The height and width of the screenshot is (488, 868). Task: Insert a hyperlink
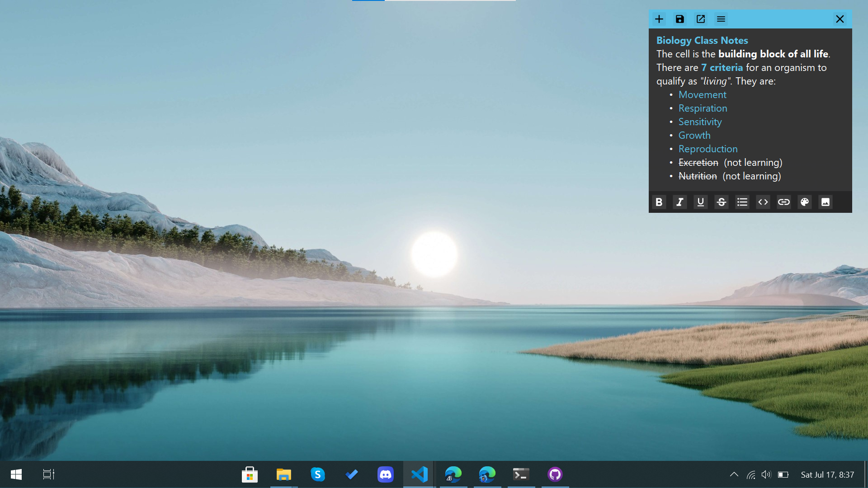point(784,202)
